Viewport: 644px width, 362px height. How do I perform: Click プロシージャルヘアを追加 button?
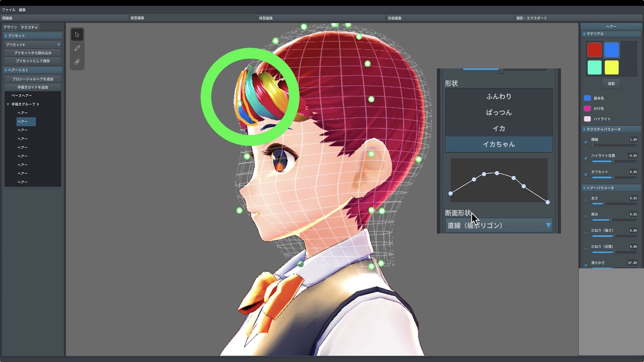click(33, 79)
